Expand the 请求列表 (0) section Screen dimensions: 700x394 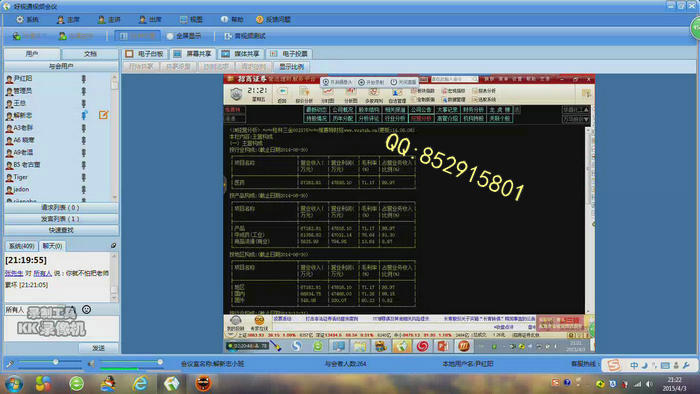tap(61, 207)
